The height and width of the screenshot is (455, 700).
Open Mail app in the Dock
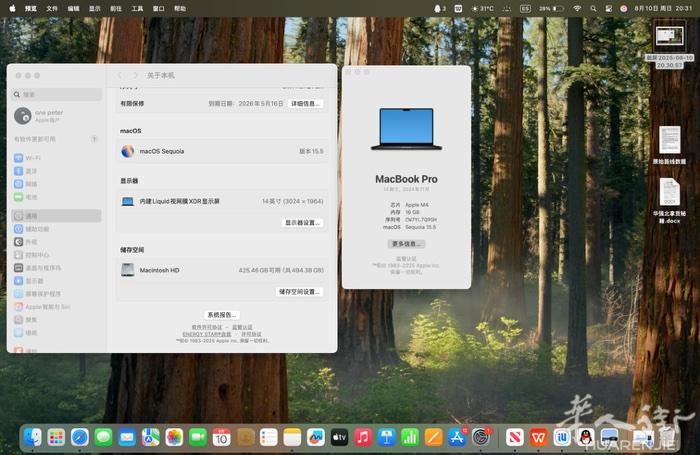(x=127, y=437)
